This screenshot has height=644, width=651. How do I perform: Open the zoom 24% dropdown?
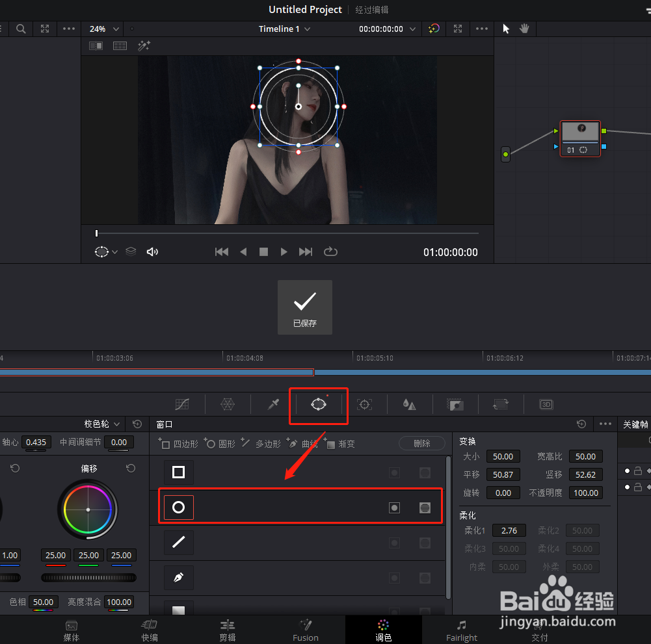[104, 29]
